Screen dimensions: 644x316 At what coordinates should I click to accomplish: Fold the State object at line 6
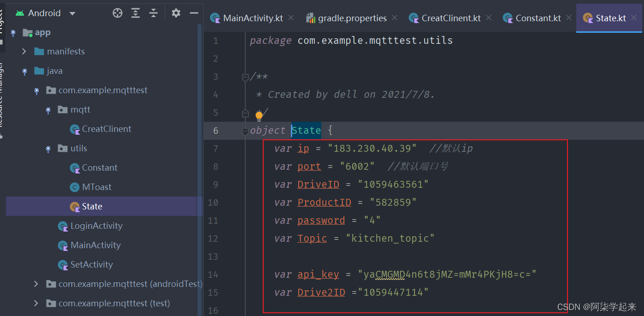click(x=245, y=131)
